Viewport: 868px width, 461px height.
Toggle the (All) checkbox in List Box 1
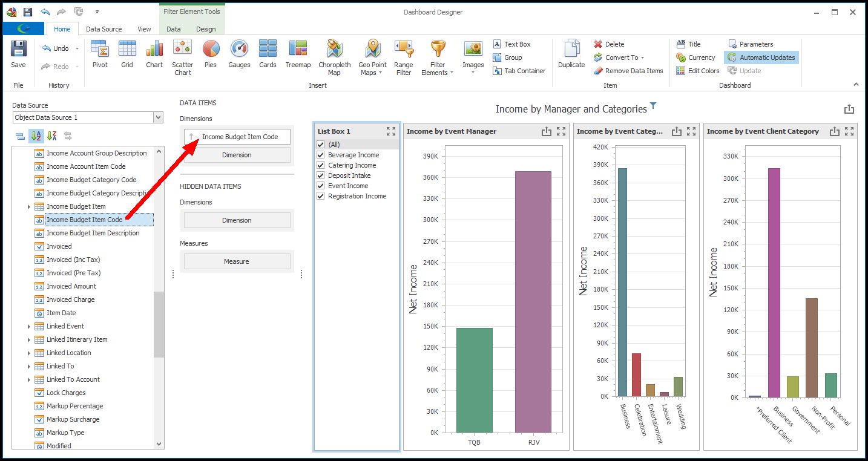tap(321, 145)
